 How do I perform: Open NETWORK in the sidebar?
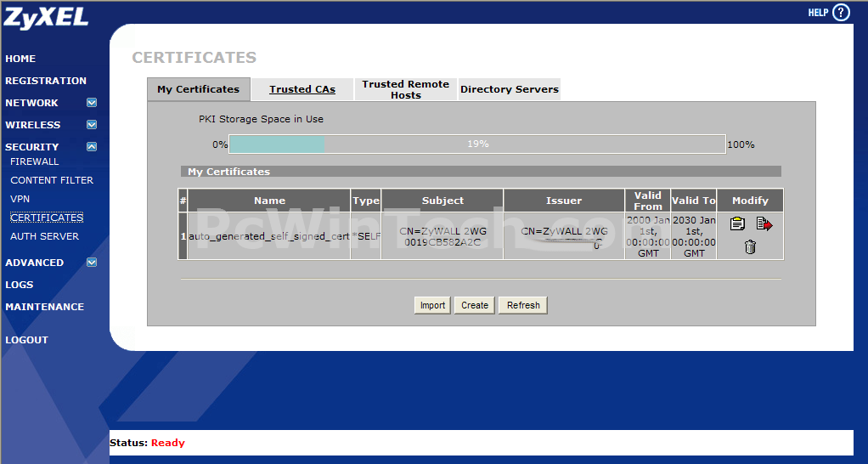click(x=31, y=103)
